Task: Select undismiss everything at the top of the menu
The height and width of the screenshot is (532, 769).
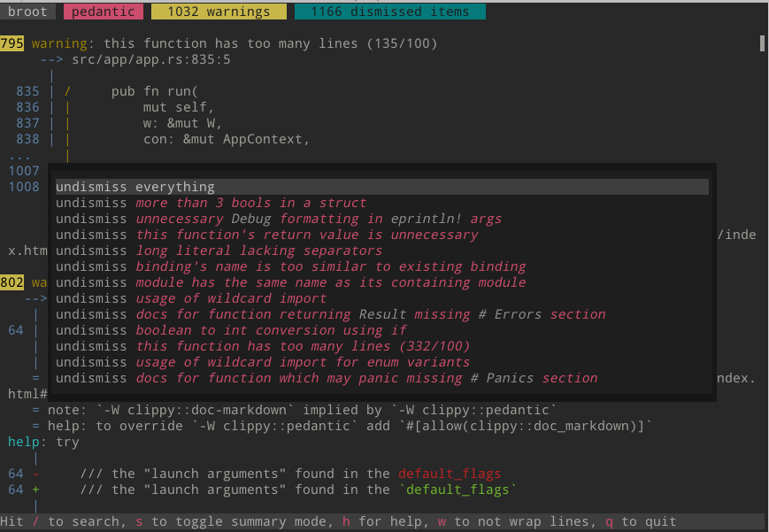Action: pyautogui.click(x=134, y=187)
